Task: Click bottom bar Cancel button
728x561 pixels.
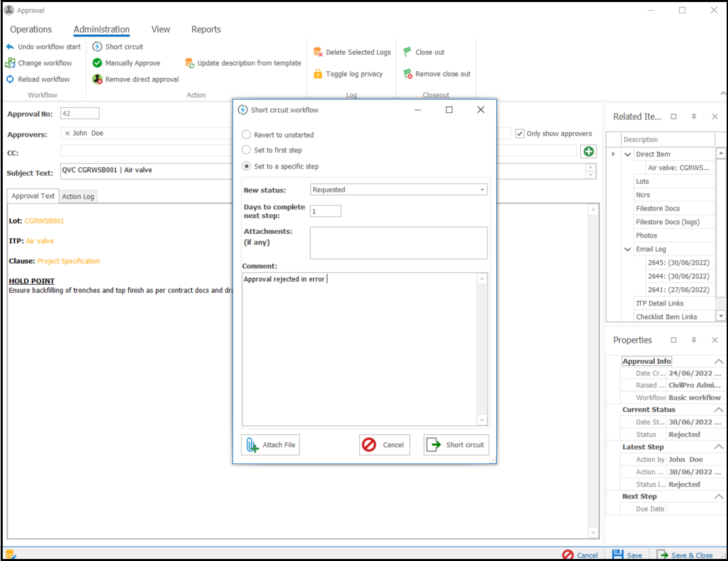Action: click(x=580, y=555)
